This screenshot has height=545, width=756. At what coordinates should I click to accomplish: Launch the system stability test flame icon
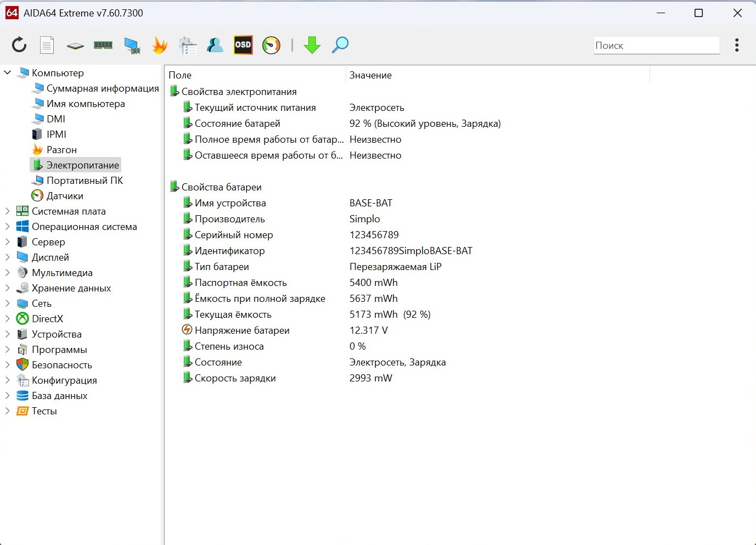point(160,45)
